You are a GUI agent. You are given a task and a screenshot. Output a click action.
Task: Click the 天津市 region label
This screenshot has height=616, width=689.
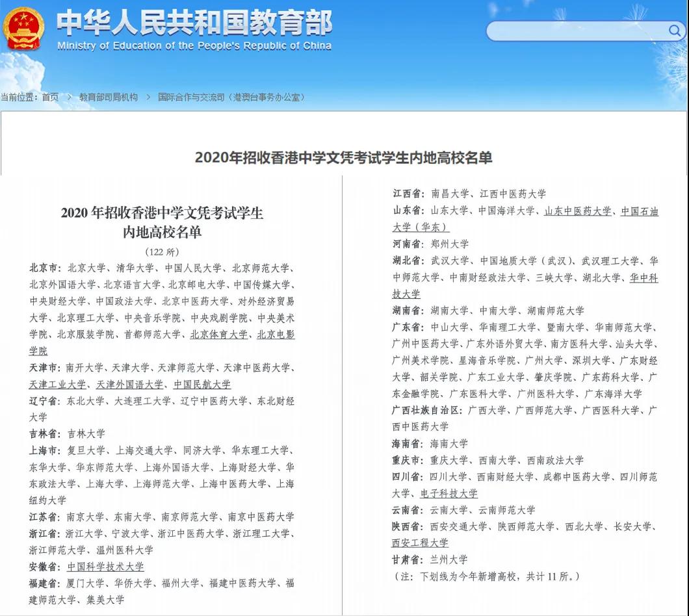pos(45,368)
